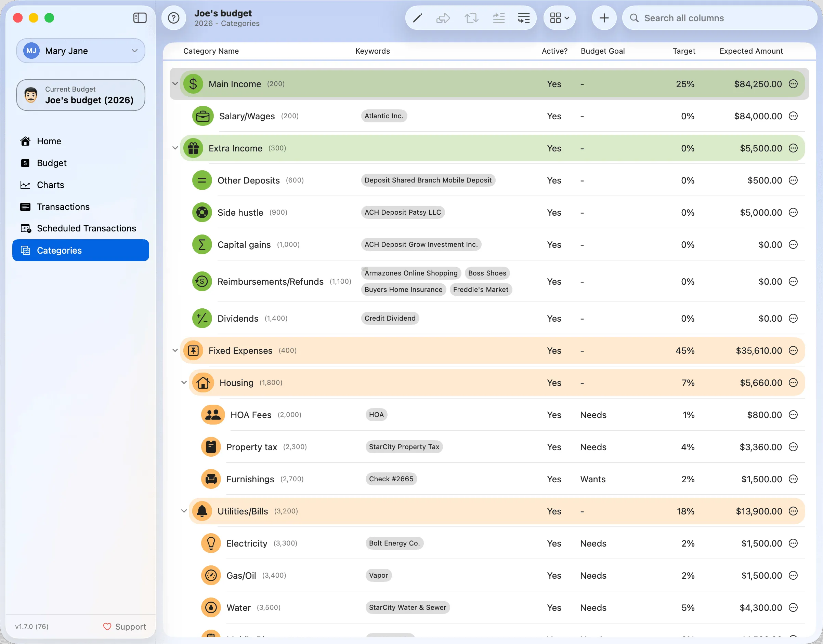
Task: Click the repeat arrows toolbar icon
Action: coord(471,18)
